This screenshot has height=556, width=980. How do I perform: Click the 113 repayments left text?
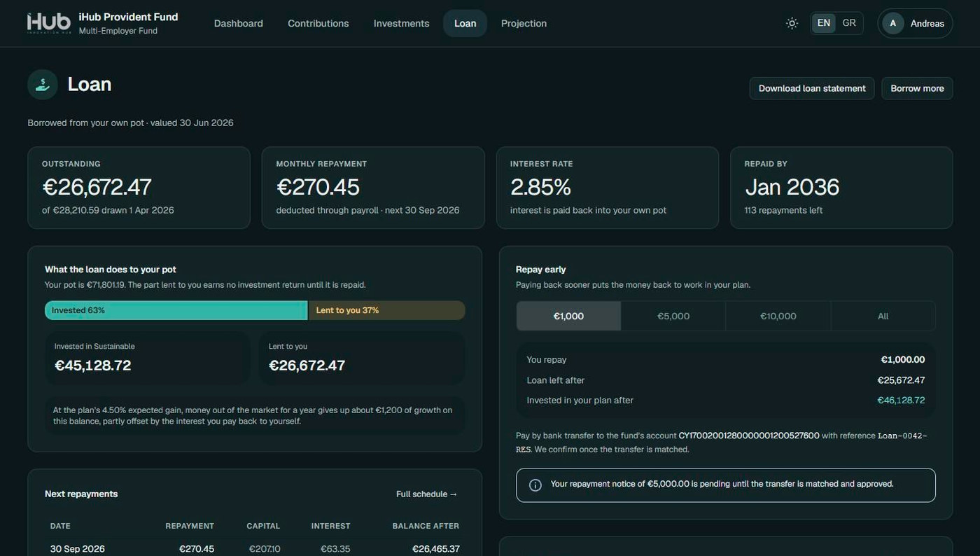(783, 210)
